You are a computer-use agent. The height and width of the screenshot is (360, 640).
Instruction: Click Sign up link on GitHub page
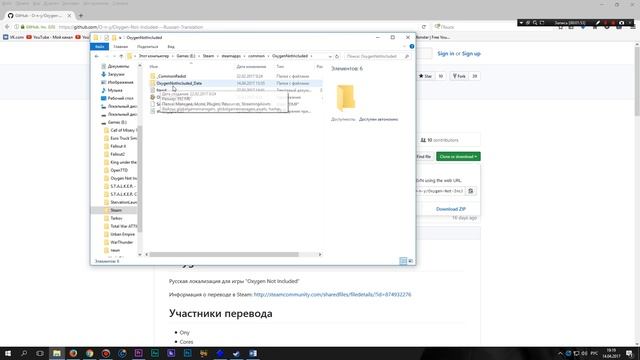point(471,53)
